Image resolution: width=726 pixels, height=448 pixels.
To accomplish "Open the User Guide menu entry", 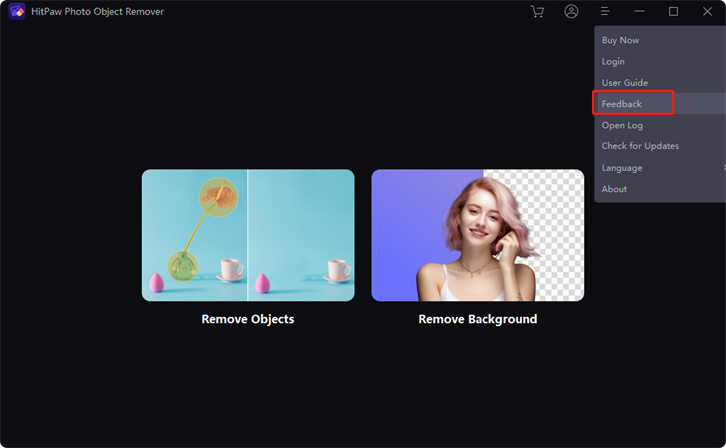I will point(624,83).
